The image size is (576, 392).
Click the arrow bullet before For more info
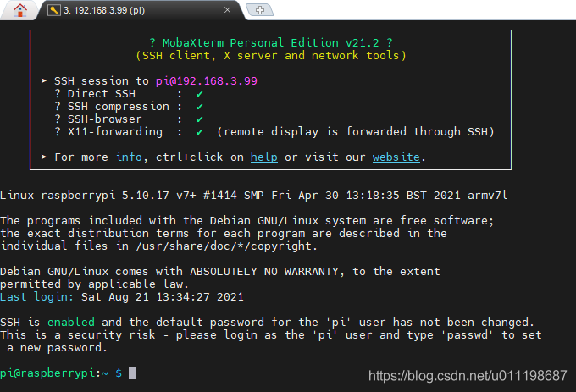click(44, 157)
